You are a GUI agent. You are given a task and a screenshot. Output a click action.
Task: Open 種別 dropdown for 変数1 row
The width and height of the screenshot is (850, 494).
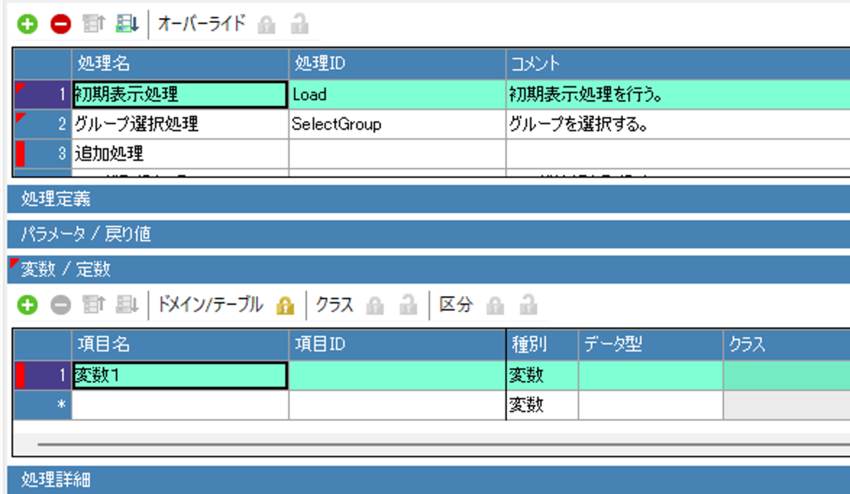[x=542, y=375]
